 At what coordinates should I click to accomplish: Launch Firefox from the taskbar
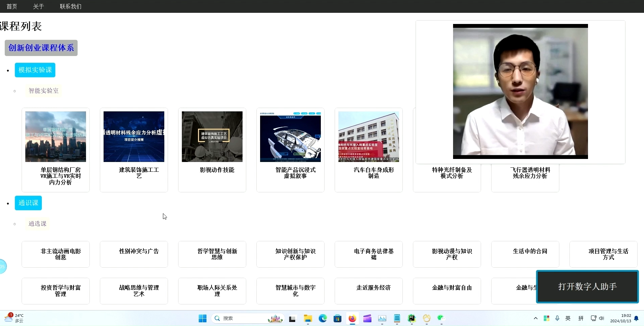pyautogui.click(x=352, y=318)
